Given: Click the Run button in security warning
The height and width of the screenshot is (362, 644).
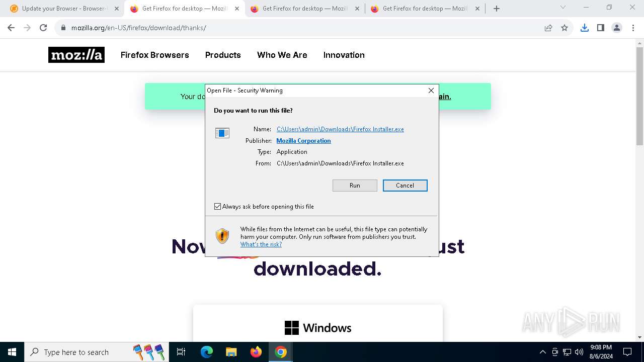Looking at the screenshot, I should (355, 186).
